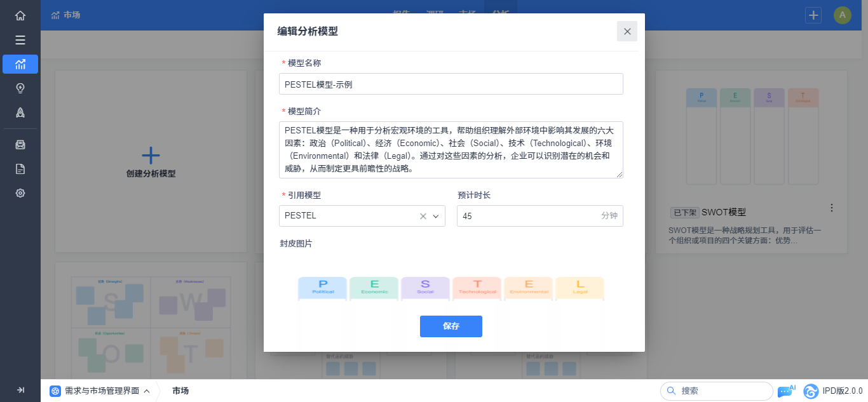Click the home icon in the sidebar
This screenshot has width=868, height=402.
click(x=20, y=16)
